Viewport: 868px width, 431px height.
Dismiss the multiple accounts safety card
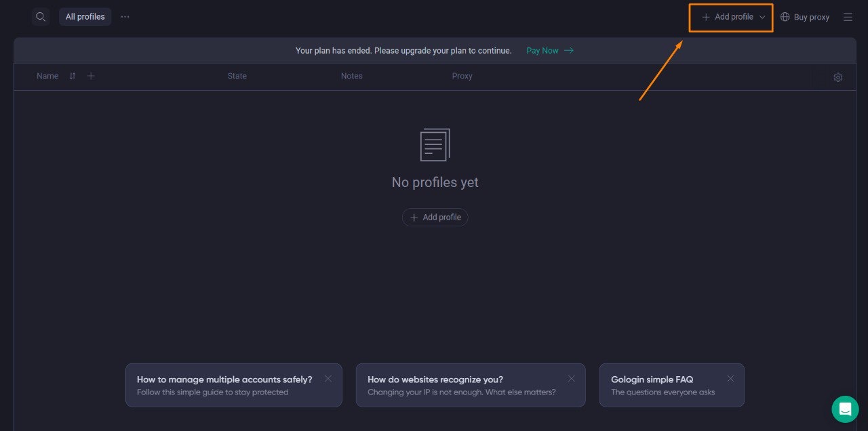[328, 378]
